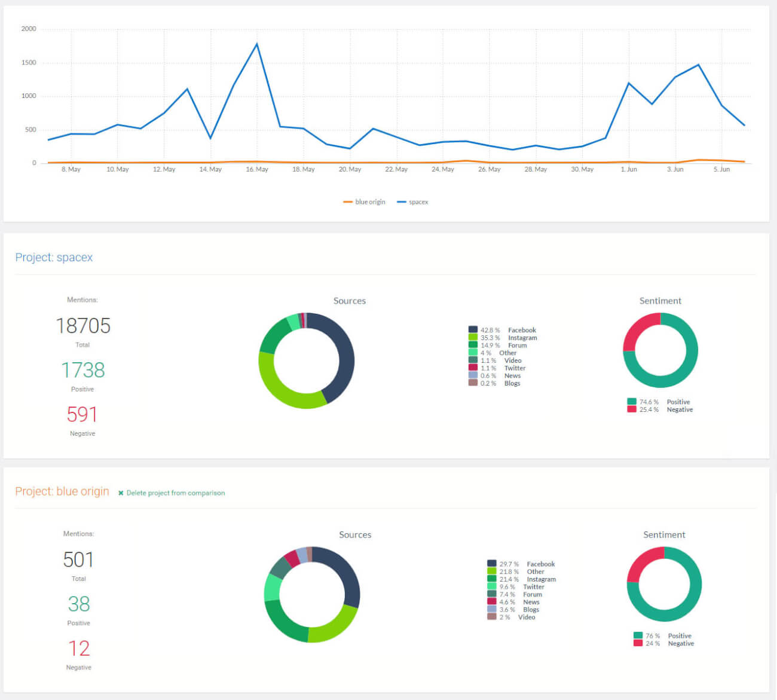Image resolution: width=777 pixels, height=700 pixels.
Task: Select blue origin negative count 12
Action: point(79,649)
